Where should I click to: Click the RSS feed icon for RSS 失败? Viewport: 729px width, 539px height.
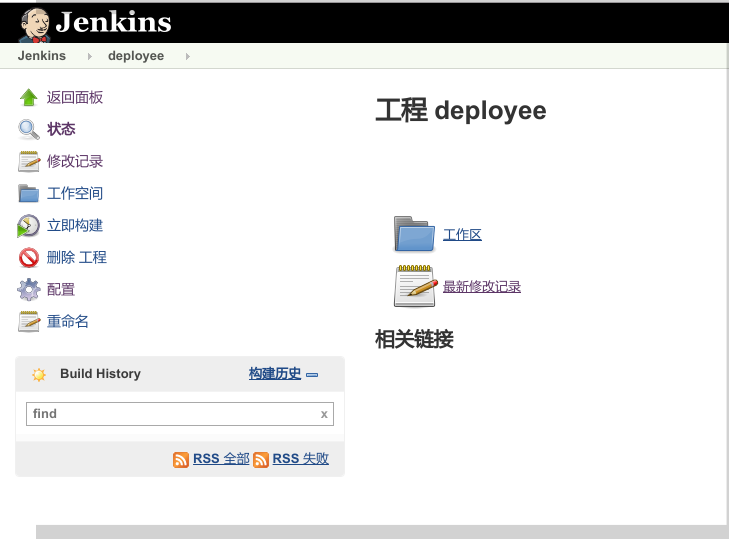point(261,459)
